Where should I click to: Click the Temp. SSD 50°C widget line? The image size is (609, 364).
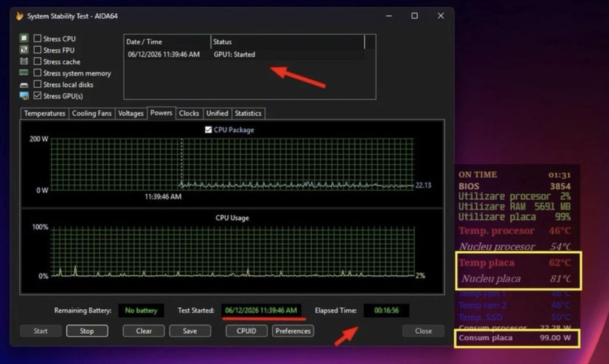pos(515,317)
